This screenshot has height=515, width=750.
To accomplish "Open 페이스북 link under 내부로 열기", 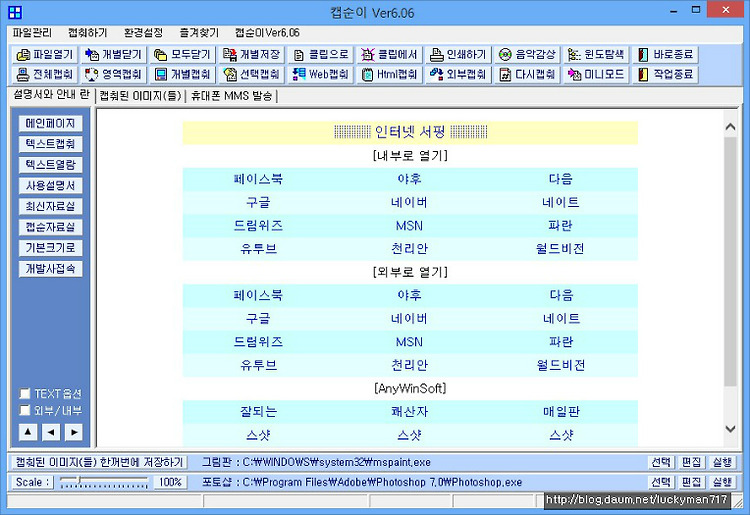I will [x=258, y=179].
